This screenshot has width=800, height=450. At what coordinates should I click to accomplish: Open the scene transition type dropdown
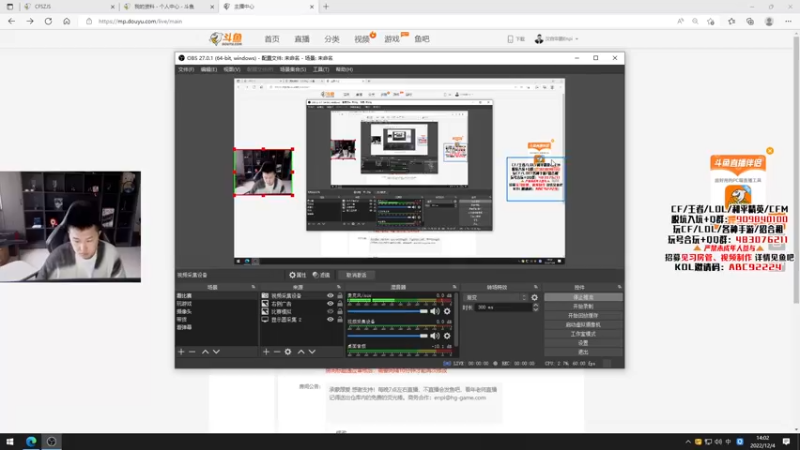(x=496, y=297)
